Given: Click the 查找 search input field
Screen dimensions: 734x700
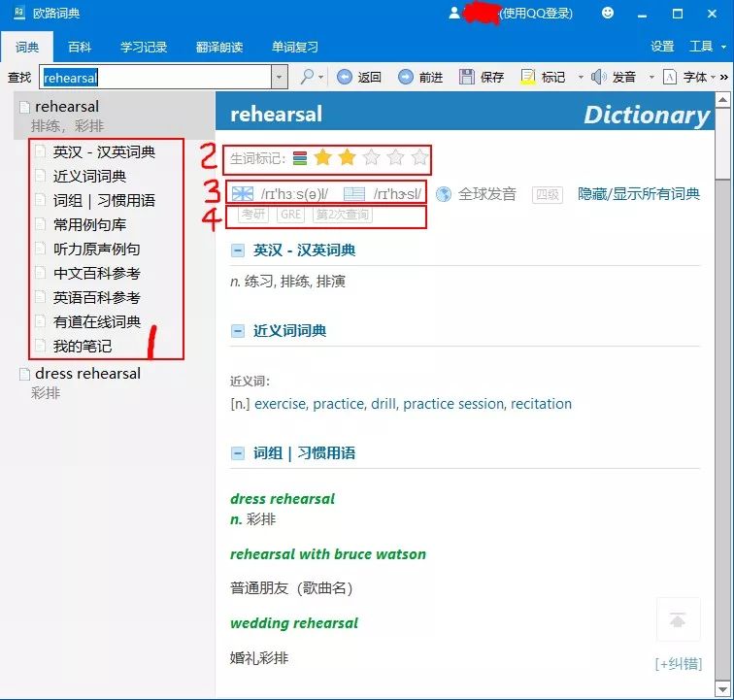Looking at the screenshot, I should 155,77.
